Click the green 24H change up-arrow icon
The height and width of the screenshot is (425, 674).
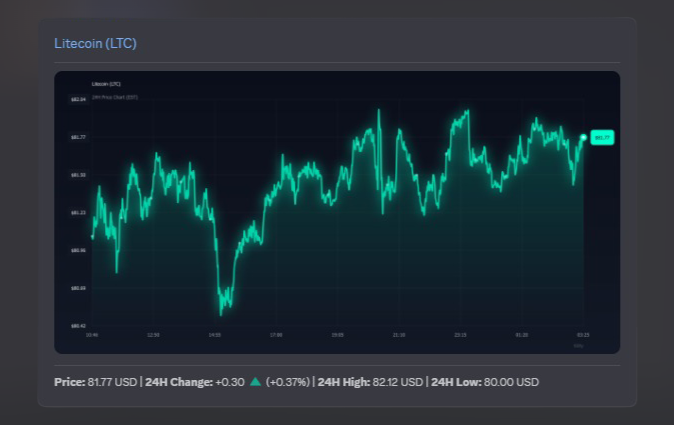(255, 382)
